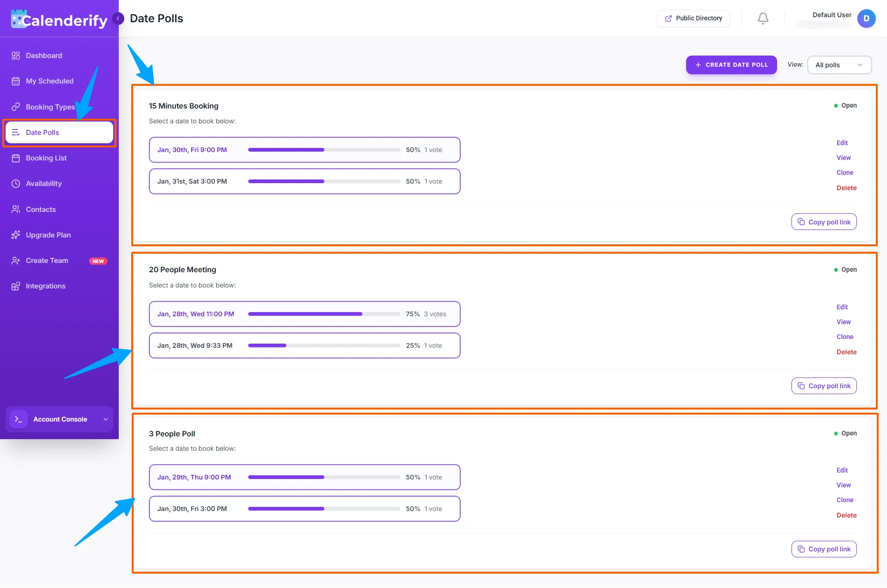The width and height of the screenshot is (887, 588).
Task: Open the Dashboard from the sidebar
Action: click(44, 55)
